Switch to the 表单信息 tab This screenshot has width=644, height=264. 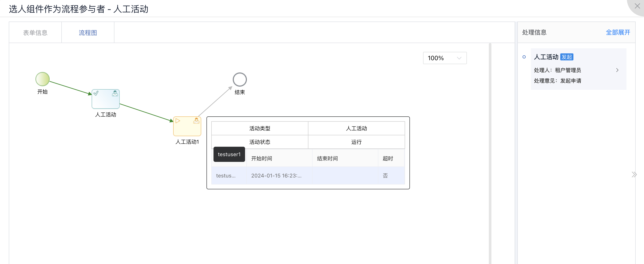point(35,33)
